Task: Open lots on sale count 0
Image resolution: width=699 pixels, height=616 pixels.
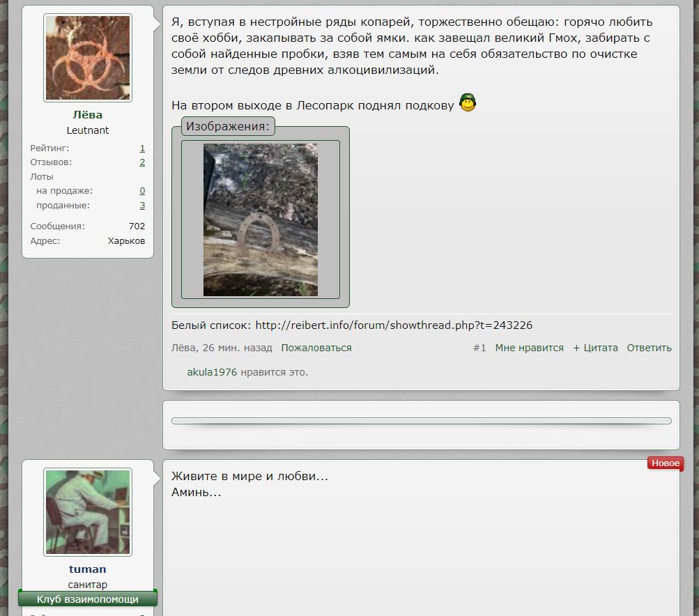Action: point(142,191)
